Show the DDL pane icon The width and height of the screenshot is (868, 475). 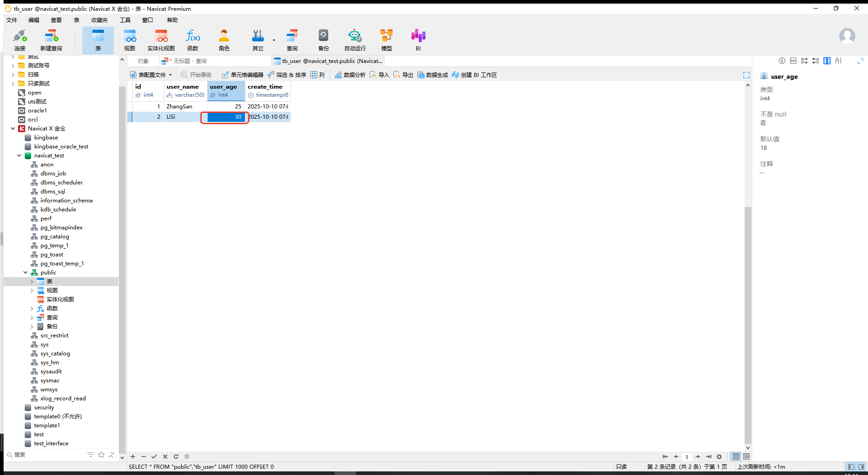point(793,61)
